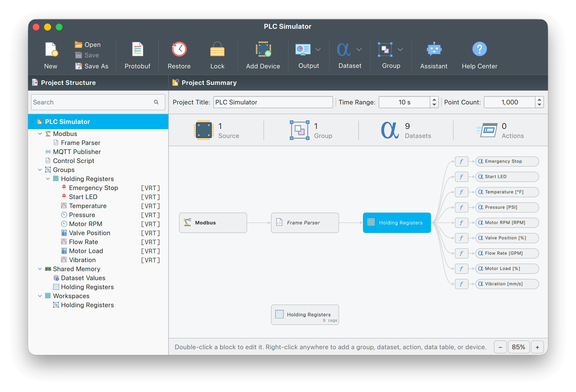Zoom out with the minus button

pos(500,347)
